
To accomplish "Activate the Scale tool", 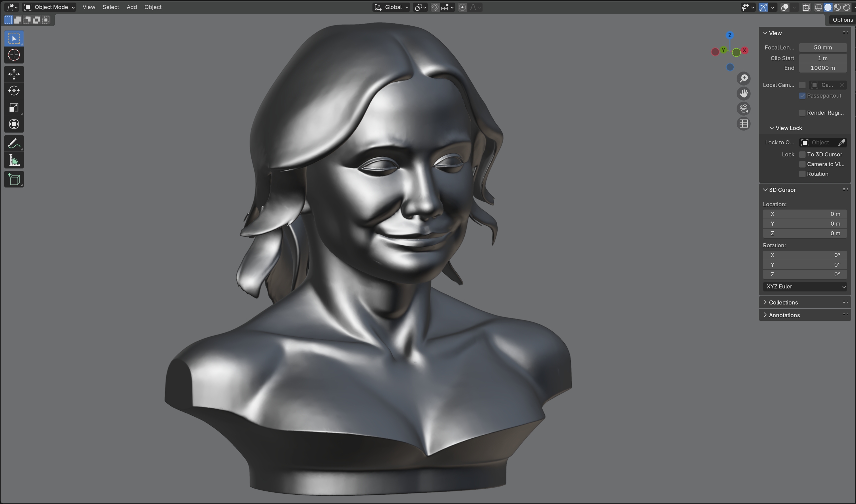I will pyautogui.click(x=14, y=107).
